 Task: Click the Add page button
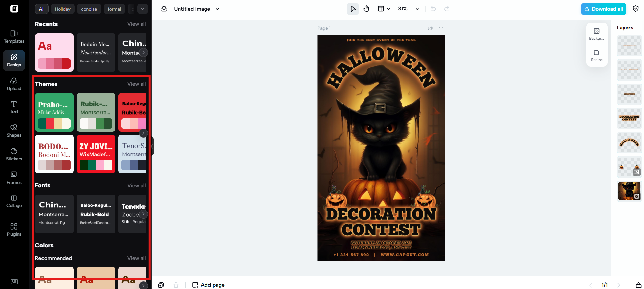(x=208, y=285)
